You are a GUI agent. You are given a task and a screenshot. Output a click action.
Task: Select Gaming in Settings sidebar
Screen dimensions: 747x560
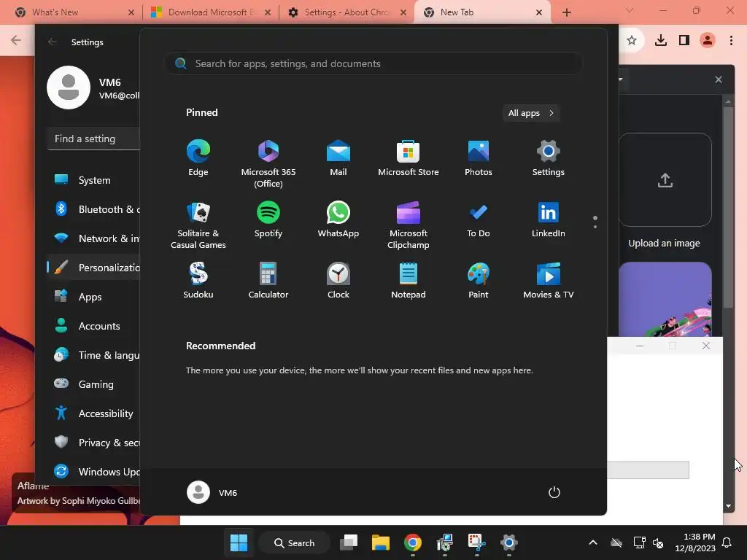pyautogui.click(x=94, y=384)
